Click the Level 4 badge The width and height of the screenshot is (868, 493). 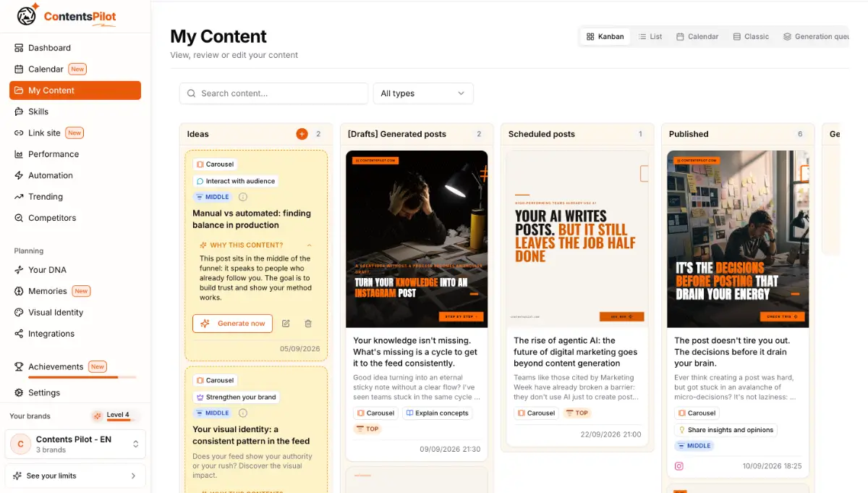tap(116, 416)
